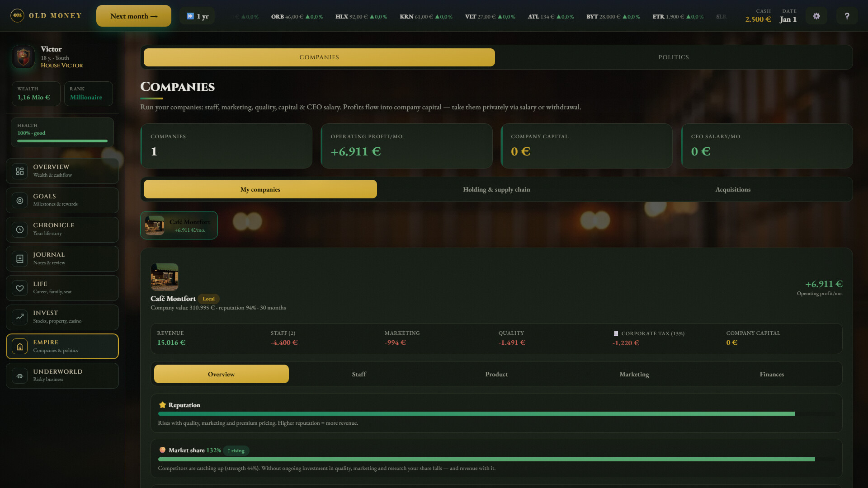Click the fast-forward icon beside 1 yr
The height and width of the screenshot is (488, 868).
[x=190, y=16]
